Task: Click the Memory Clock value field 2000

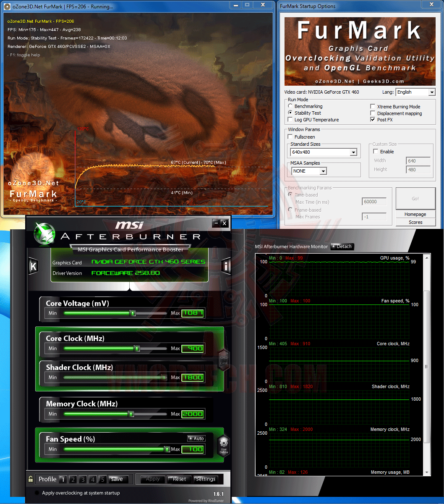Action: pos(193,414)
